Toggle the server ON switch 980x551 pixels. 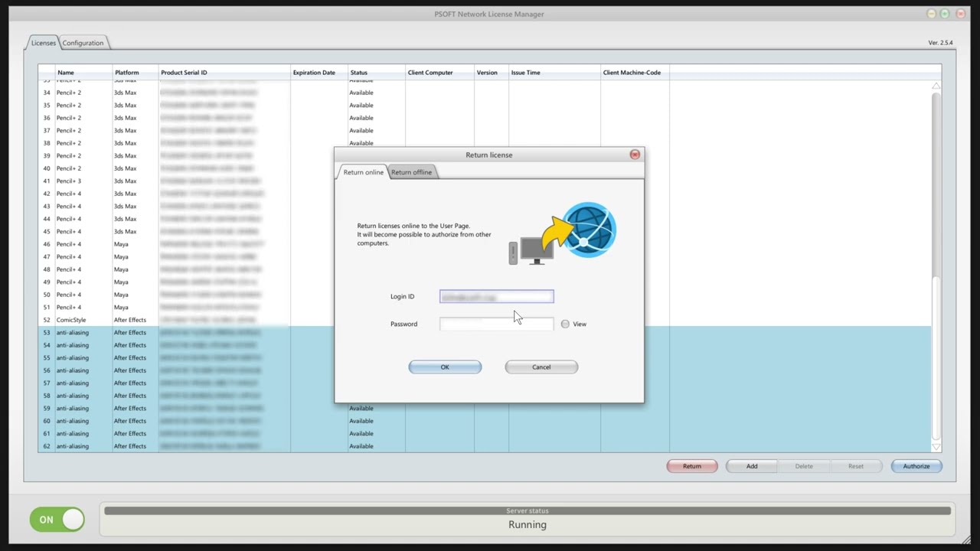pyautogui.click(x=57, y=520)
